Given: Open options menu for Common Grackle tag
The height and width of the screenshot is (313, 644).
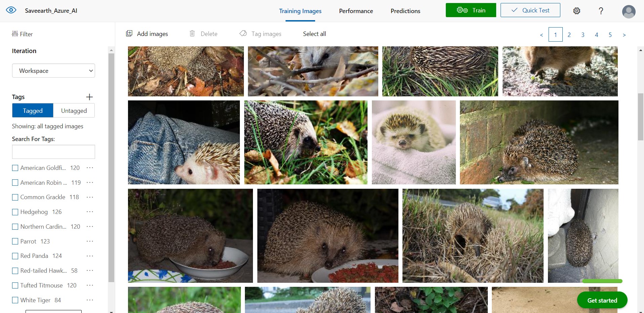Looking at the screenshot, I should click(90, 197).
